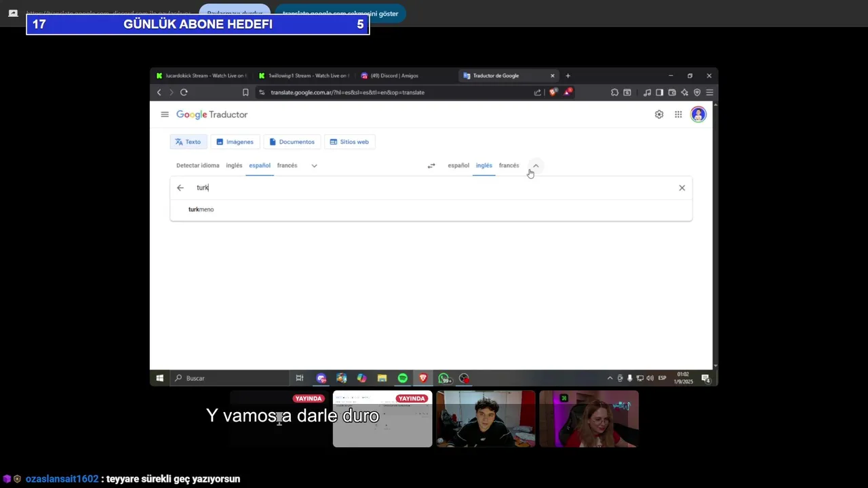Open the Brave wallet icon
This screenshot has width=868, height=488.
(672, 92)
